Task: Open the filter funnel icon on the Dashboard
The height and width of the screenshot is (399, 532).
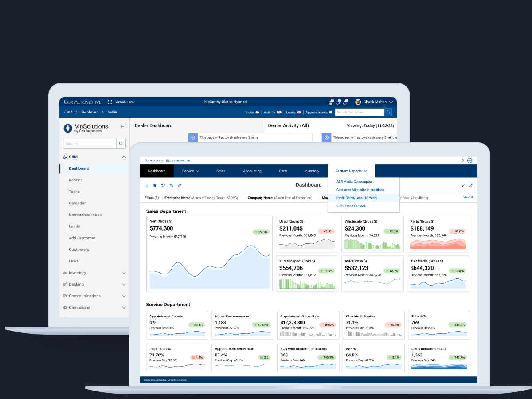Action: (463, 185)
